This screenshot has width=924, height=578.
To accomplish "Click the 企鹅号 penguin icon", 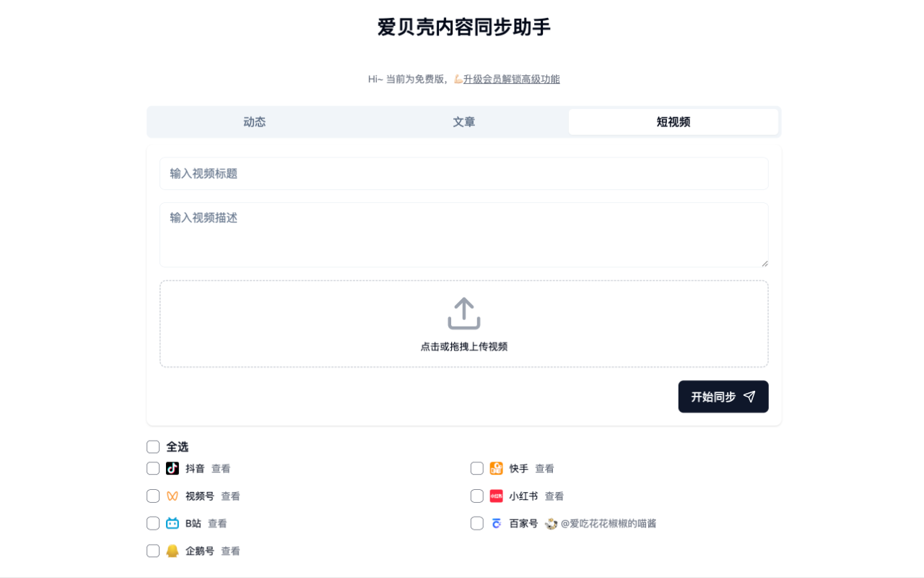I will (171, 551).
